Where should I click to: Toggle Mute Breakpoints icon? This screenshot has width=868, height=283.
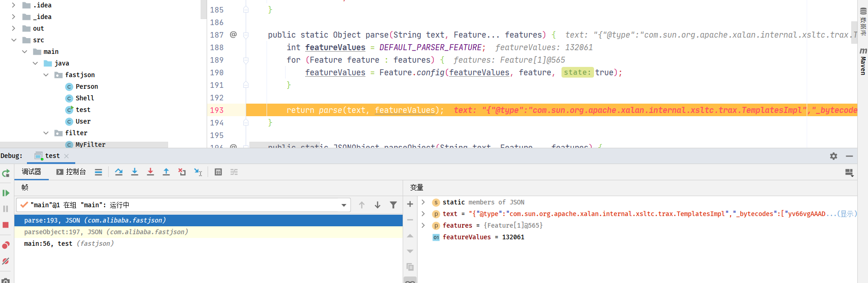click(x=6, y=261)
